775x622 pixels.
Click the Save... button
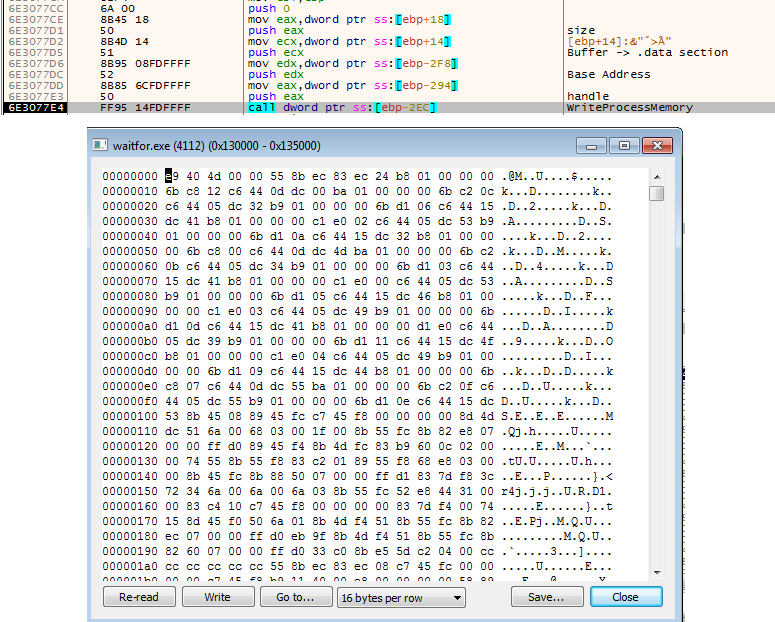click(x=546, y=597)
